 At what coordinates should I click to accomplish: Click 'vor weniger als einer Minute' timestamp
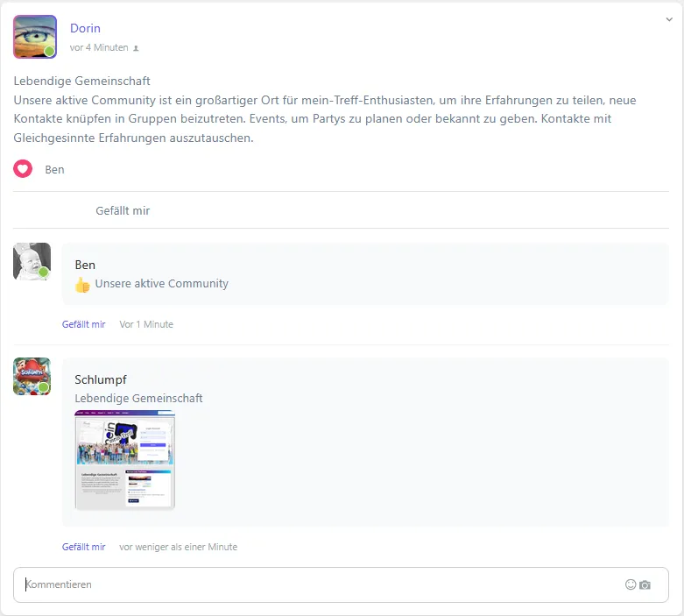point(178,547)
